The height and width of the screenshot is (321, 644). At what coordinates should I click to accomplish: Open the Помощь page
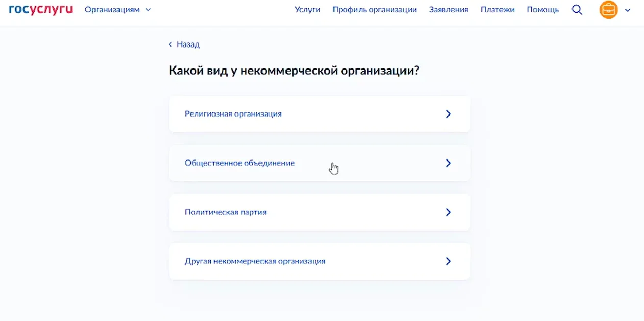click(x=542, y=10)
